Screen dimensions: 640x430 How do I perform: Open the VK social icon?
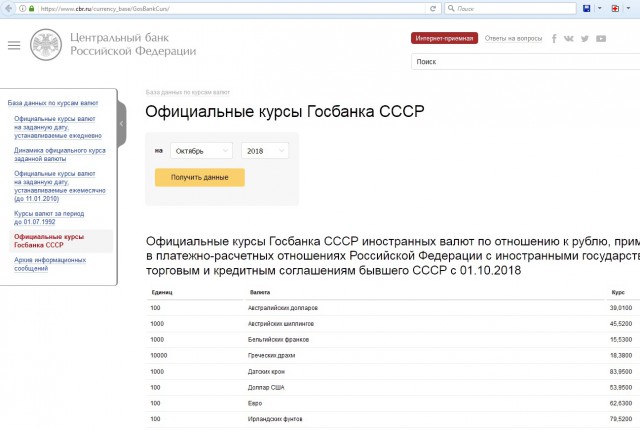pyautogui.click(x=569, y=39)
